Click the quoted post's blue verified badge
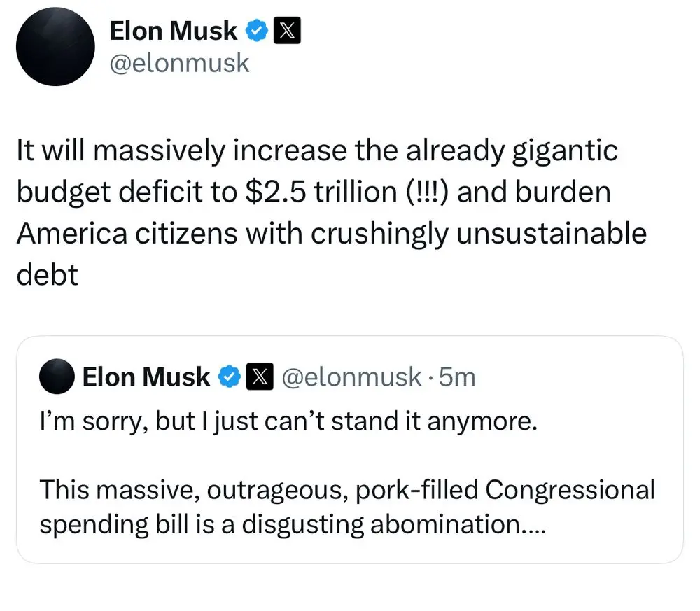700x611 pixels. (x=228, y=377)
